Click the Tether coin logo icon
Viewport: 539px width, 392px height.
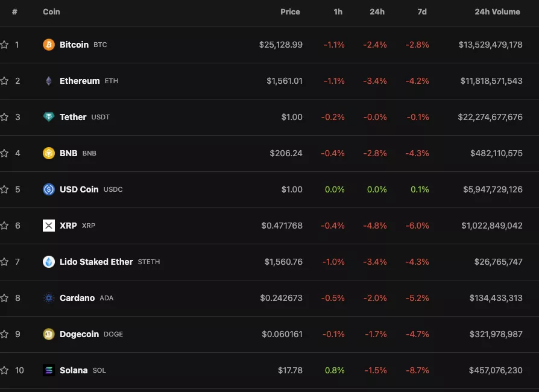pyautogui.click(x=49, y=117)
